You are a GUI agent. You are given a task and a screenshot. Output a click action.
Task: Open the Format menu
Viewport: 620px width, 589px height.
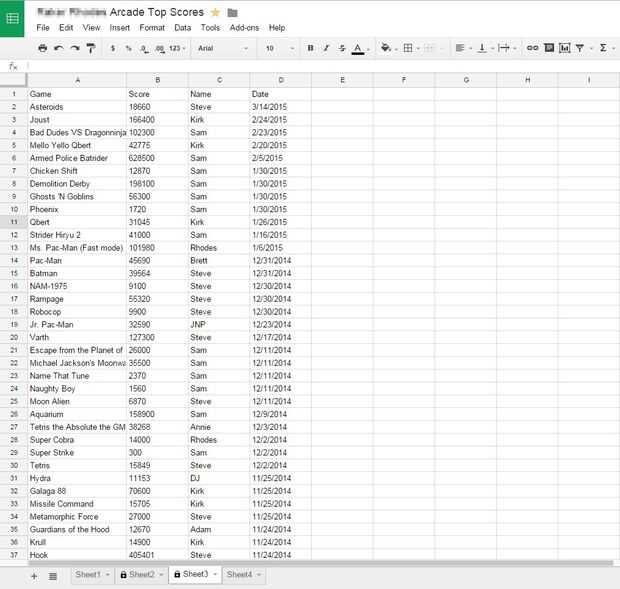152,28
